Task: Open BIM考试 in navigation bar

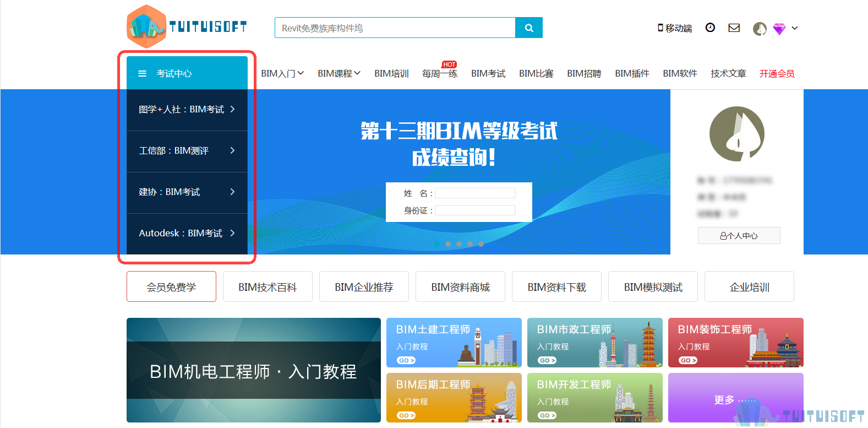Action: click(x=488, y=73)
